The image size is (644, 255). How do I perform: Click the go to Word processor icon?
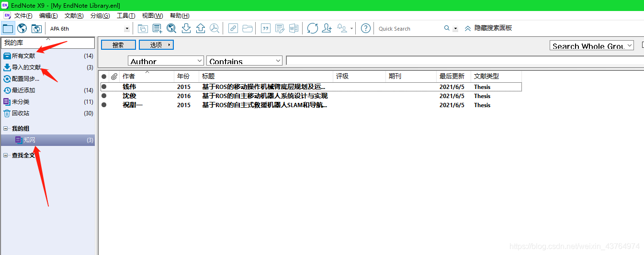coord(294,28)
